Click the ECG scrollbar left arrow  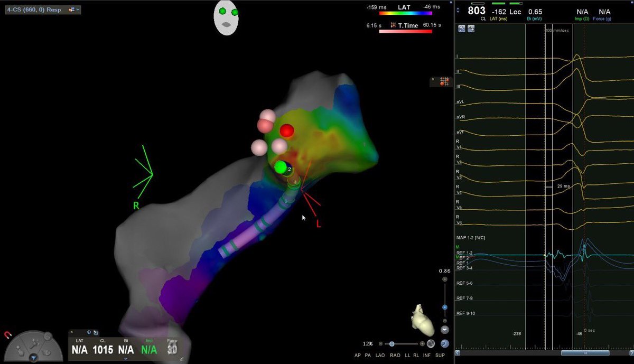[458, 353]
